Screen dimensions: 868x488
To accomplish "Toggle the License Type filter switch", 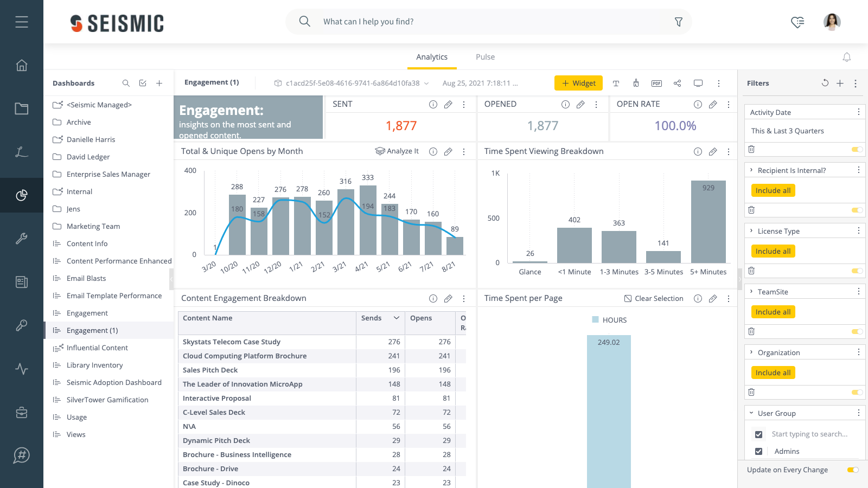I will [x=857, y=271].
